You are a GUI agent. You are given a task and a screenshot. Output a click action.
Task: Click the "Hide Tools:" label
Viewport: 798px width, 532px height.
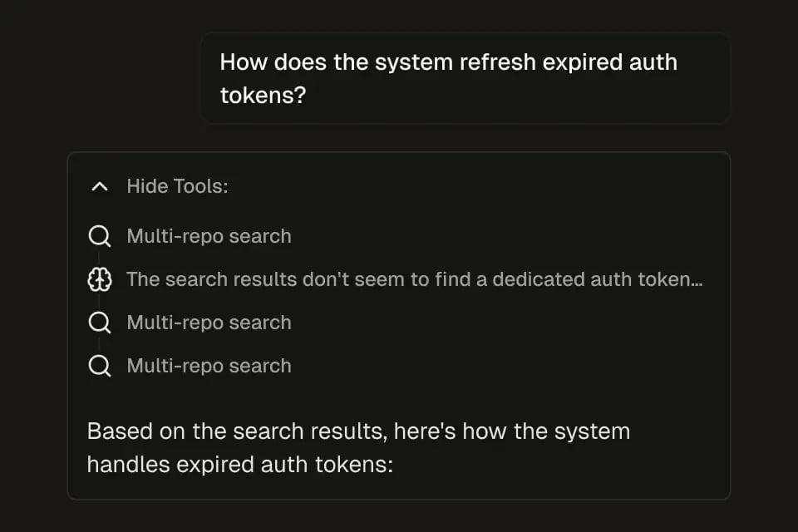click(x=177, y=186)
